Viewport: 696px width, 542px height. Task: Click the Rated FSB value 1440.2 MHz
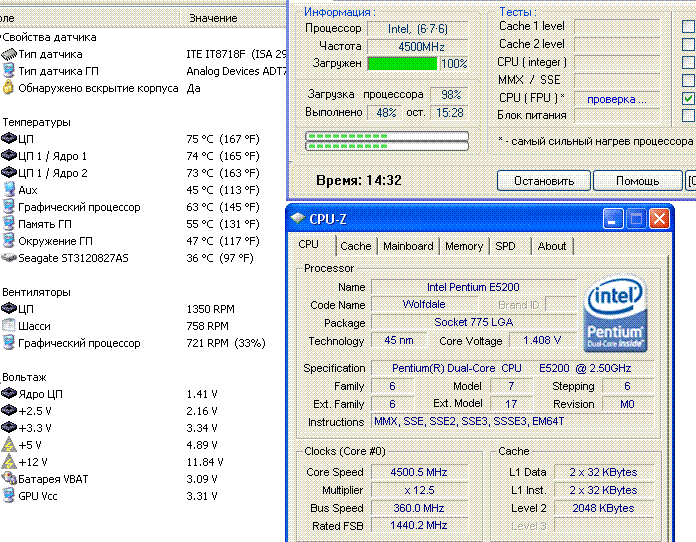coord(419,526)
